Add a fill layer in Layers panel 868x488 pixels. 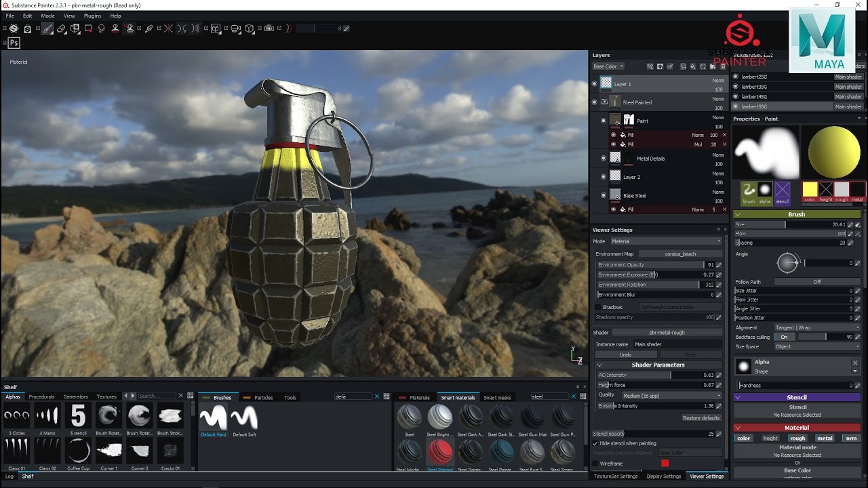[692, 66]
